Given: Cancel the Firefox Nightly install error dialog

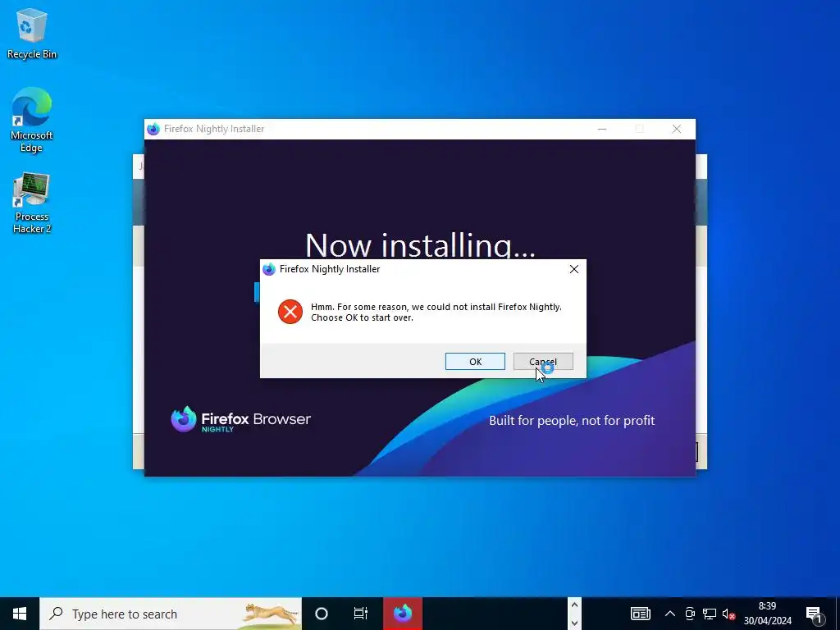Looking at the screenshot, I should [x=543, y=362].
